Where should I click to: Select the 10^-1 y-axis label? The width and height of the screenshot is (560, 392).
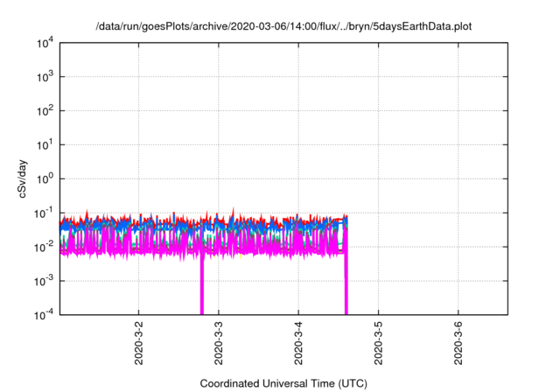point(45,213)
